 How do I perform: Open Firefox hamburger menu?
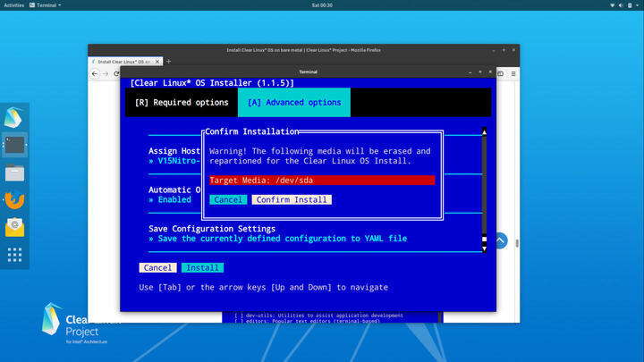pyautogui.click(x=513, y=74)
